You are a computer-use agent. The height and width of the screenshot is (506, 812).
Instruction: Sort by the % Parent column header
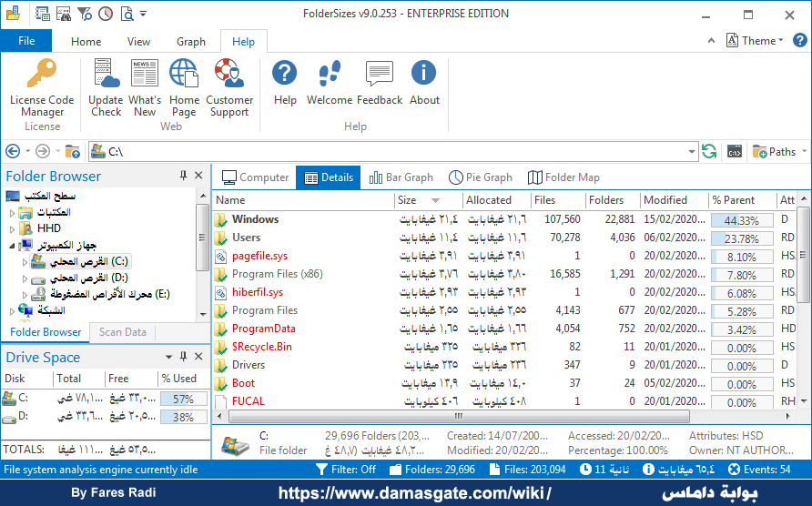coord(742,200)
